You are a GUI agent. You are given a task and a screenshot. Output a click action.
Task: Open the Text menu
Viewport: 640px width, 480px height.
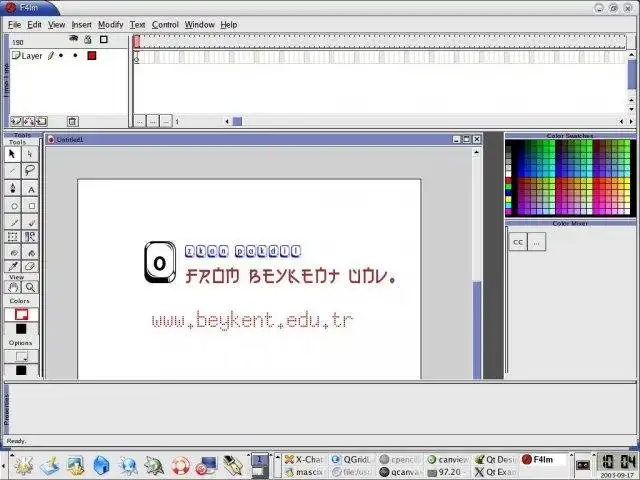point(138,25)
